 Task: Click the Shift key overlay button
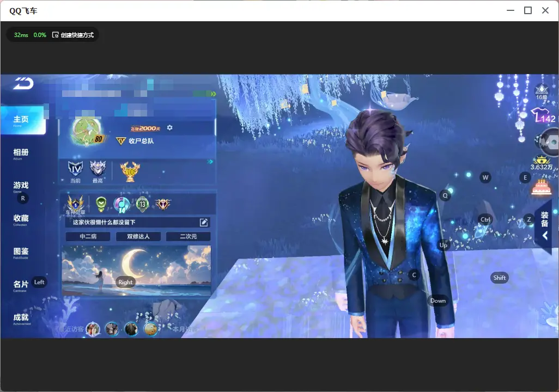500,278
